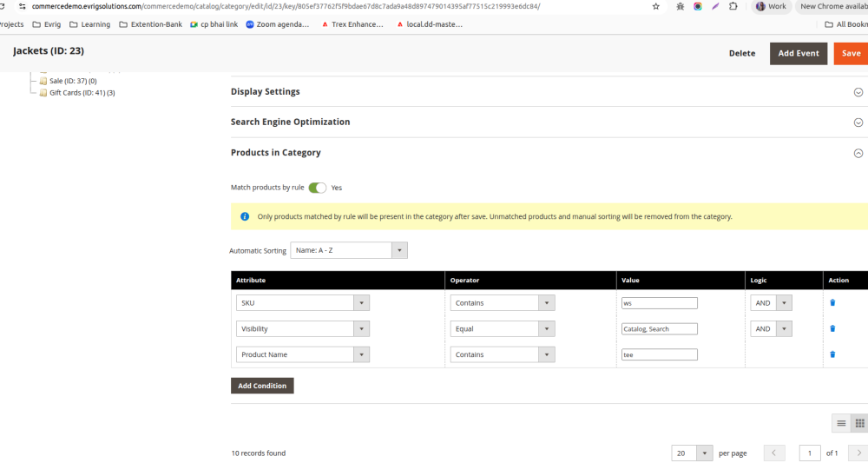Remove the Product Name condition row
The width and height of the screenshot is (868, 463).
tap(832, 354)
